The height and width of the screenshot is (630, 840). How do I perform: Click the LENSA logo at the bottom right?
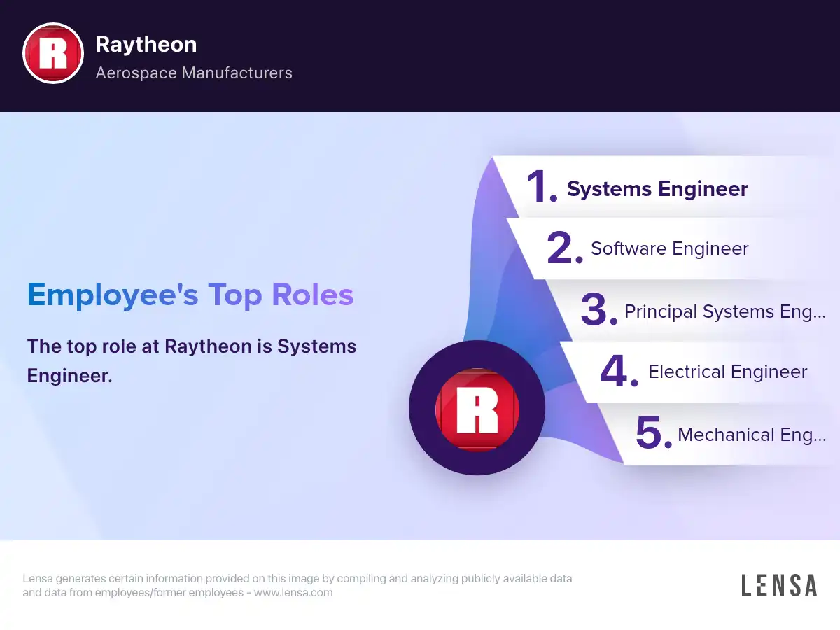(x=778, y=586)
